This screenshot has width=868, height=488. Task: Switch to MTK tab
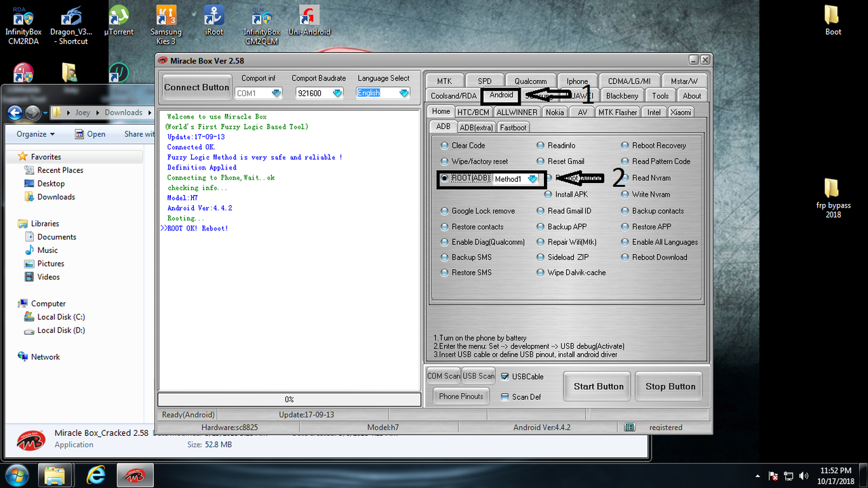444,81
